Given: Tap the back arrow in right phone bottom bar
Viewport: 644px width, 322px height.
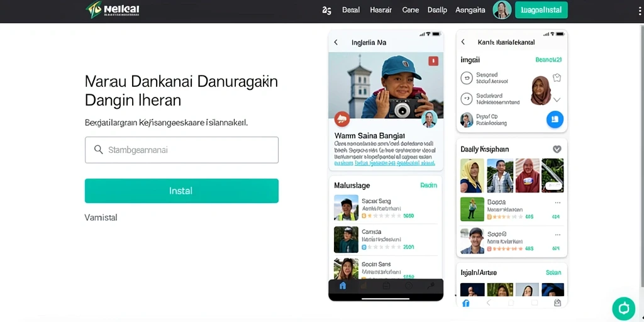Looking at the screenshot, I should coord(488,303).
